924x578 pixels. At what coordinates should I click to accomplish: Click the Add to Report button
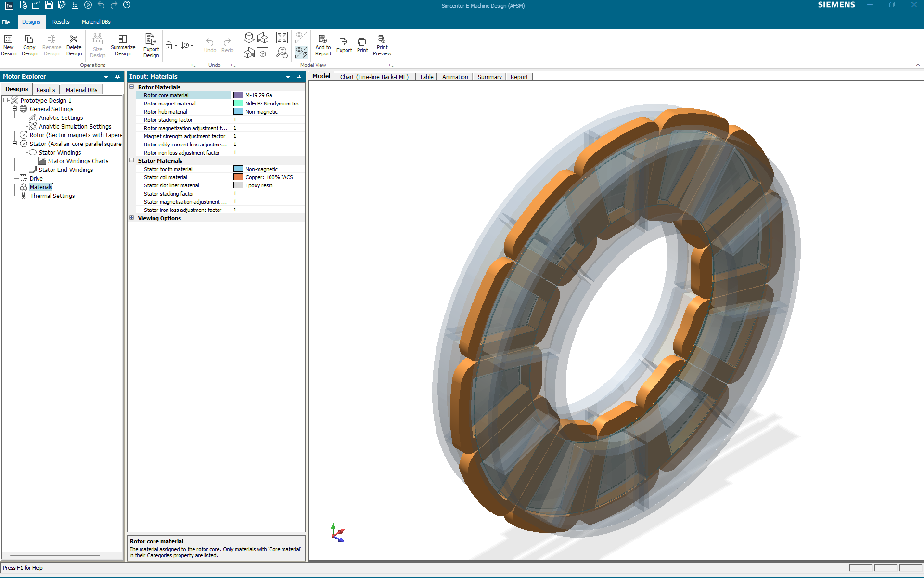(x=323, y=45)
